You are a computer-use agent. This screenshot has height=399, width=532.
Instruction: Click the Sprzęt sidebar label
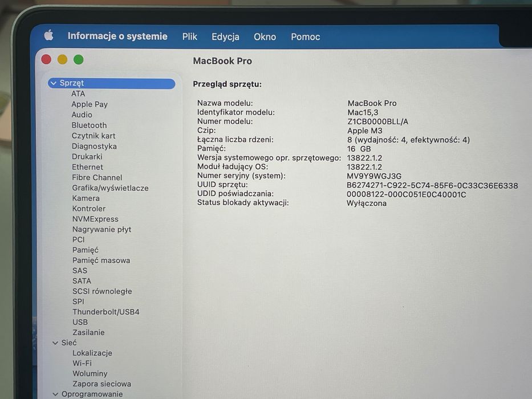click(72, 83)
